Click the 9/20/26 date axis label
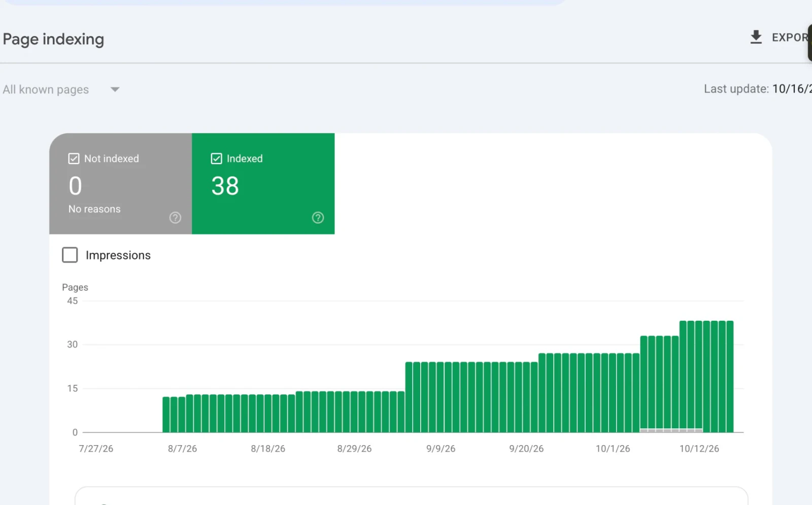This screenshot has height=505, width=812. (x=526, y=449)
